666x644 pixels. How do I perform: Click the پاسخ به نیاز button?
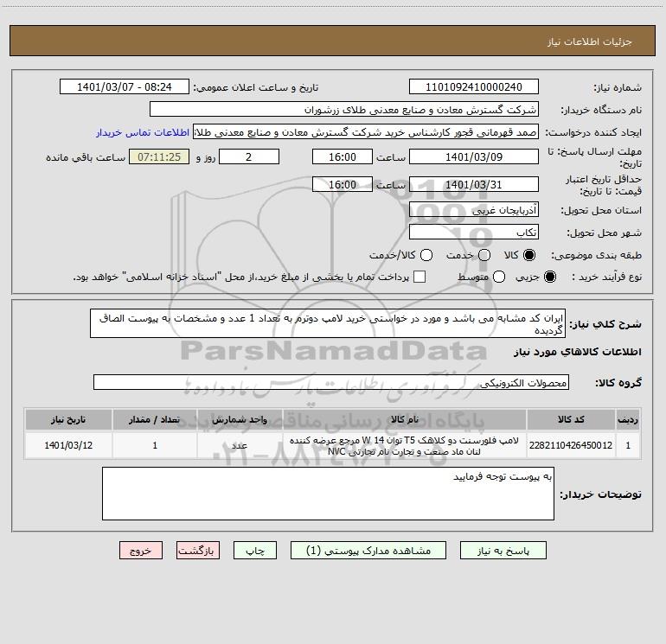coord(503,551)
